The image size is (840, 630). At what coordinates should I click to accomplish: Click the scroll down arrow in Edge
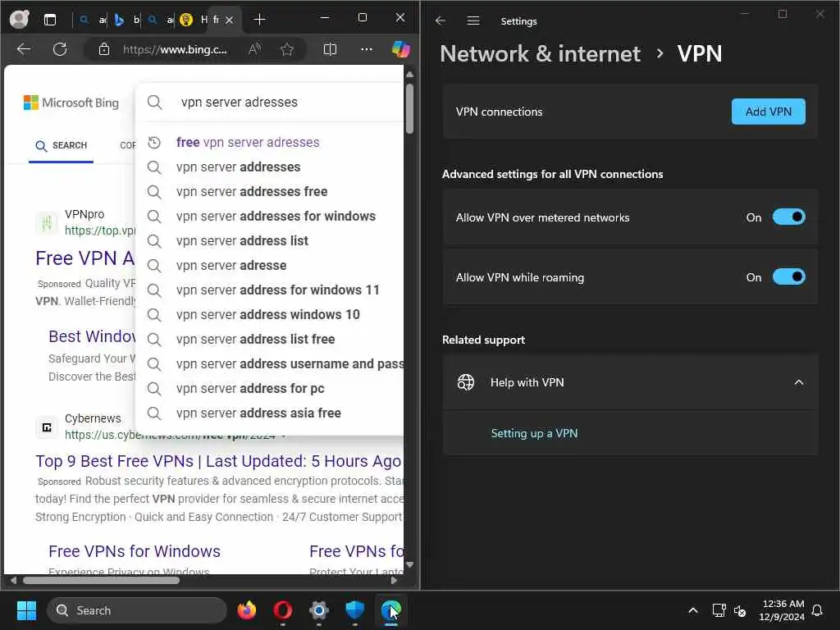pos(410,564)
